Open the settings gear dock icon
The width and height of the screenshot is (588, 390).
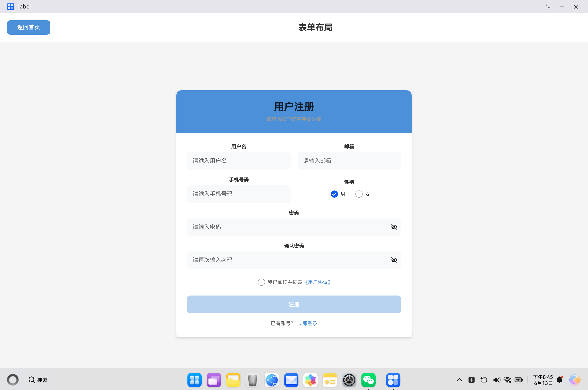pyautogui.click(x=349, y=380)
